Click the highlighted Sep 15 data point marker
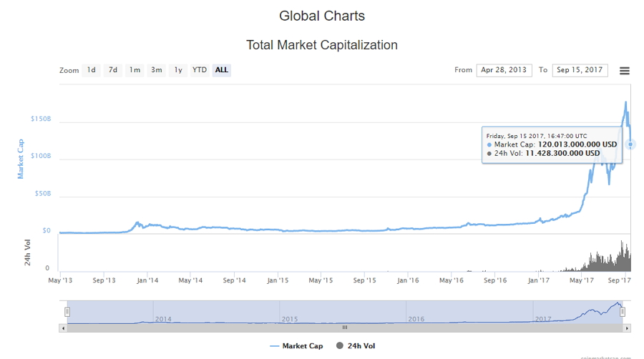 pyautogui.click(x=630, y=144)
